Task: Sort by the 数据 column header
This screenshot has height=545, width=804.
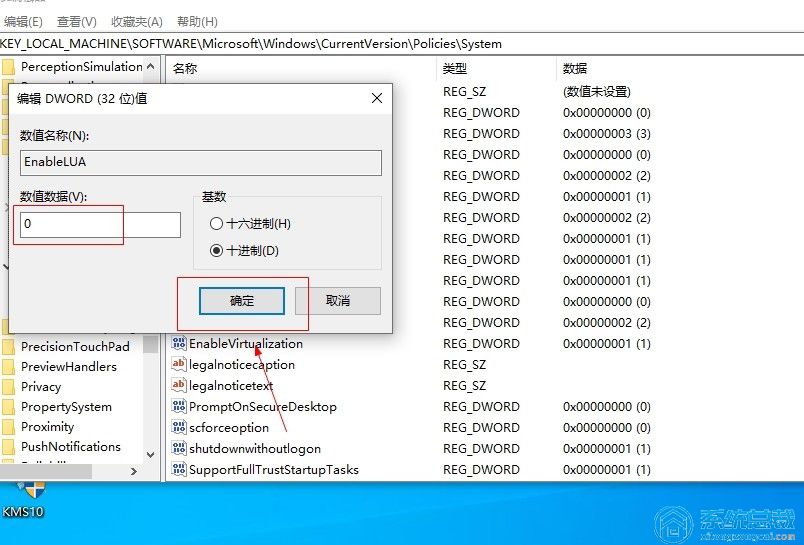Action: 575,68
